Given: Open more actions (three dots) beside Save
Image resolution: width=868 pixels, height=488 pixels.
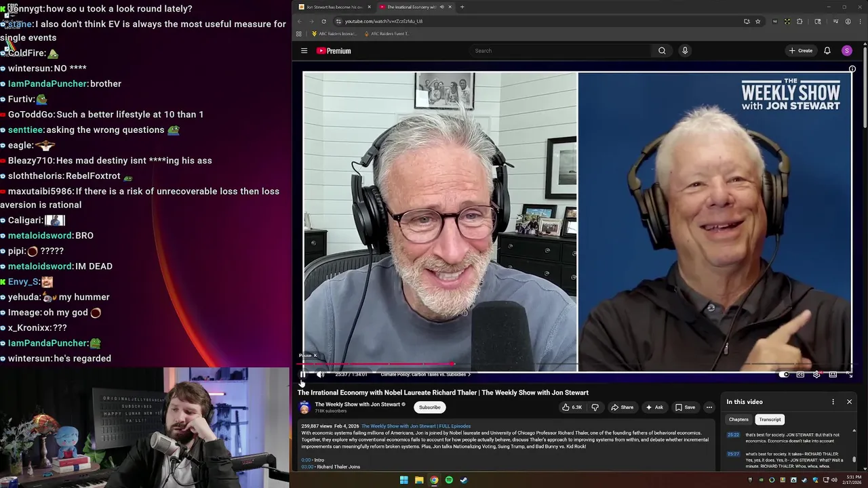Looking at the screenshot, I should 709,407.
